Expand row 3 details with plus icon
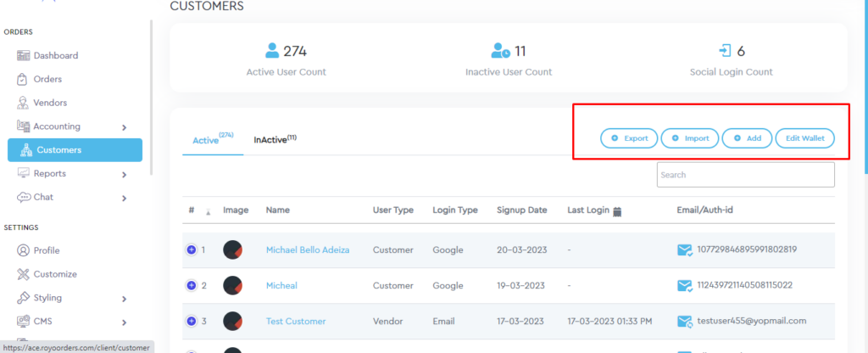Image resolution: width=868 pixels, height=353 pixels. pyautogui.click(x=191, y=322)
